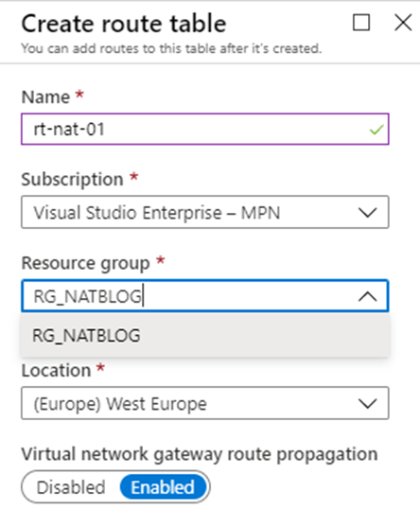Set gateway route propagation to Disabled
This screenshot has height=509, width=420.
(71, 487)
